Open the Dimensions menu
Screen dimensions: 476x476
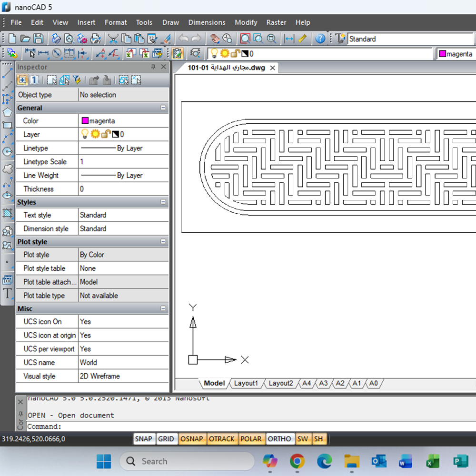click(x=207, y=22)
